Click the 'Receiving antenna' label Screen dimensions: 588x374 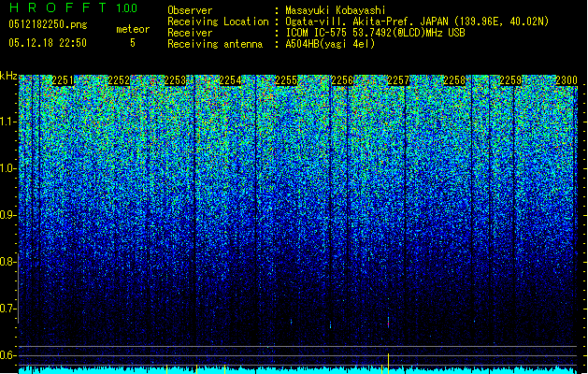215,44
